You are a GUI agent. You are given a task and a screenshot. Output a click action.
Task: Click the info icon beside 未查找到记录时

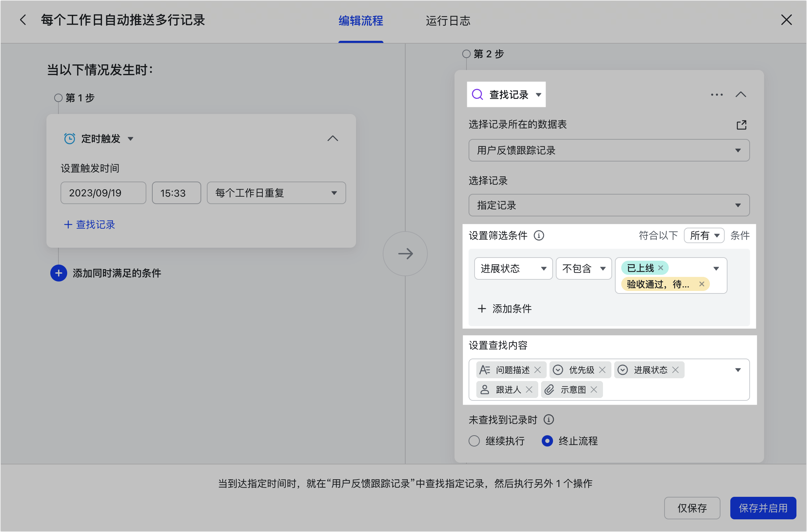coord(549,419)
